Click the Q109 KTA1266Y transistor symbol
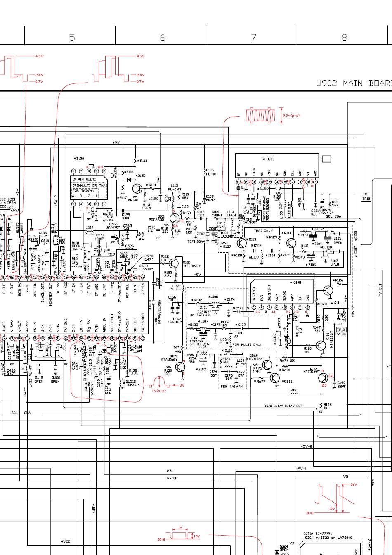The width and height of the screenshot is (392, 555). click(180, 366)
